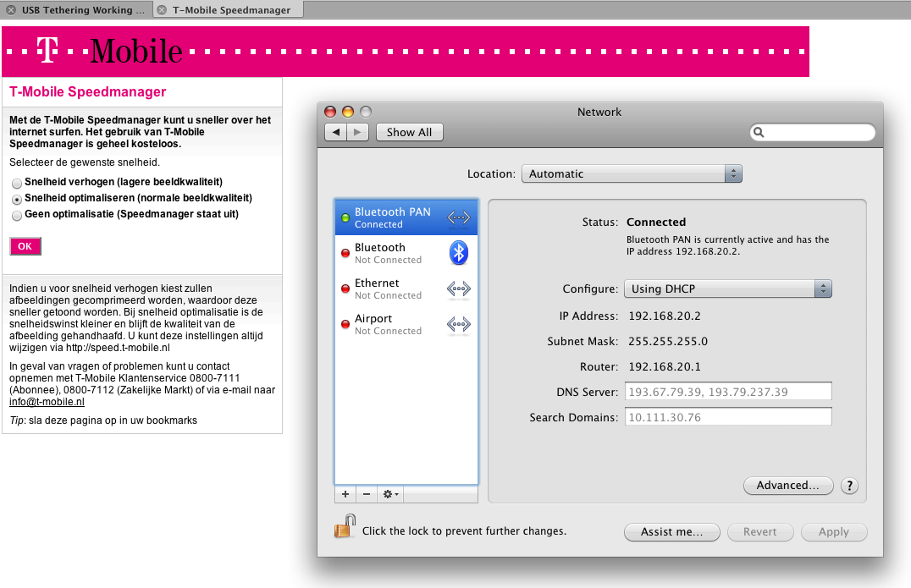Click the Search Domains input field
The image size is (911, 588).
point(728,417)
